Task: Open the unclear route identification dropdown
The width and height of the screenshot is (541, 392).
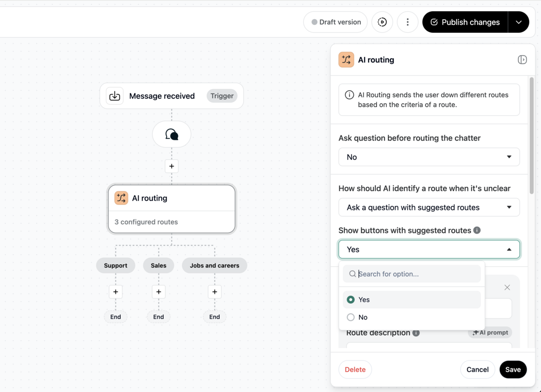Action: point(429,207)
